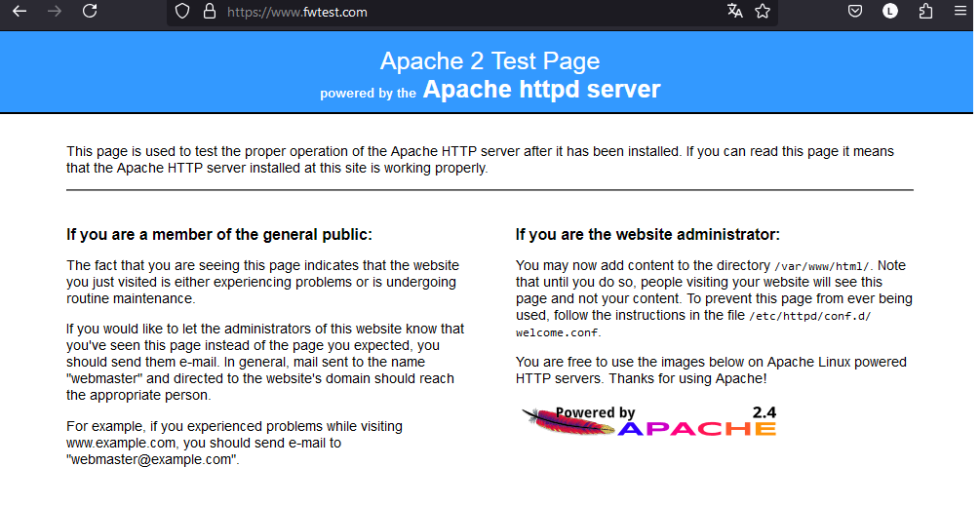
Task: Show site security padlock info
Action: (x=210, y=12)
